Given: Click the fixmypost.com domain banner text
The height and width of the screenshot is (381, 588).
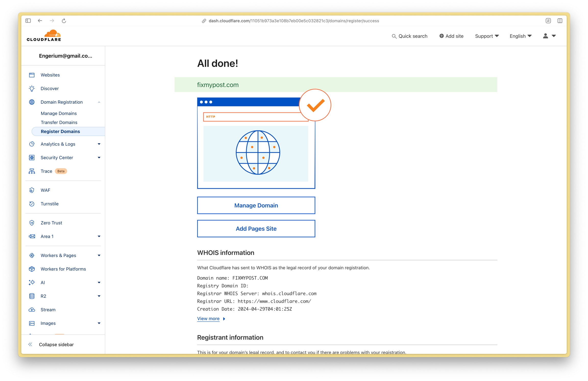Looking at the screenshot, I should (x=218, y=85).
